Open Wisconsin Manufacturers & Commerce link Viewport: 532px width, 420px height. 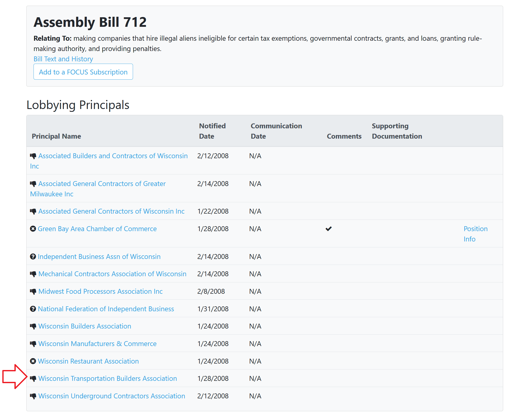pyautogui.click(x=97, y=344)
